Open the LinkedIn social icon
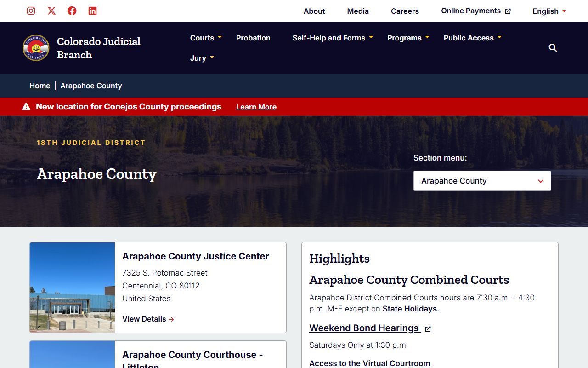 [92, 11]
